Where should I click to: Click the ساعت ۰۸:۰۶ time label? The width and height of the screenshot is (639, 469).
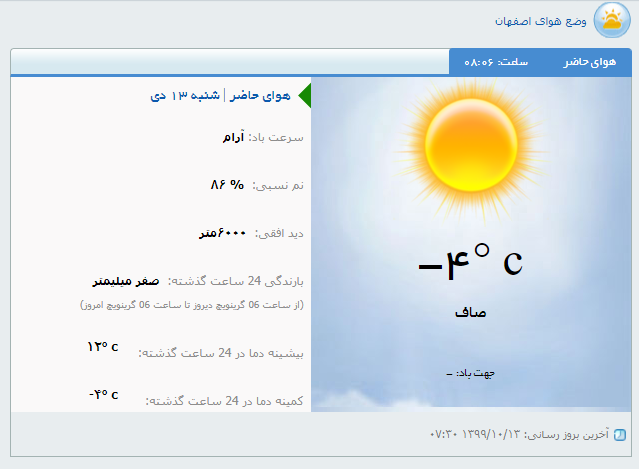coord(496,62)
